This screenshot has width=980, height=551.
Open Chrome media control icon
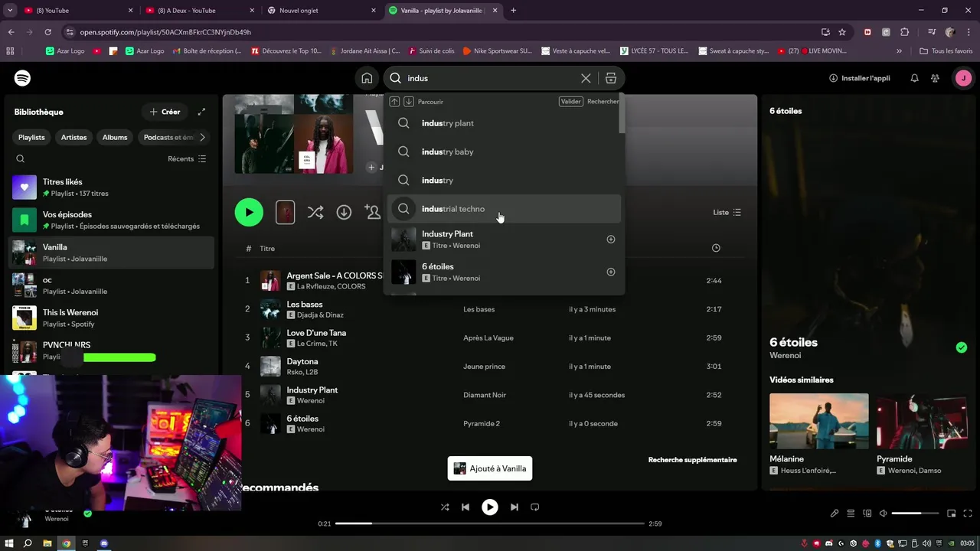[932, 32]
